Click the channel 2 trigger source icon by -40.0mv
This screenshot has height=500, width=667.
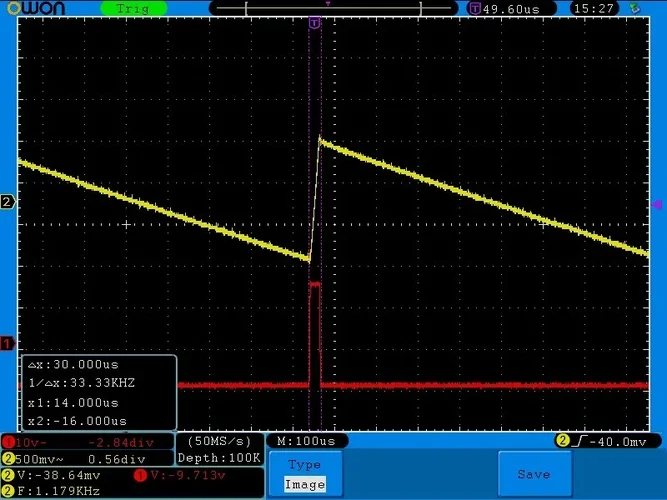click(x=562, y=440)
